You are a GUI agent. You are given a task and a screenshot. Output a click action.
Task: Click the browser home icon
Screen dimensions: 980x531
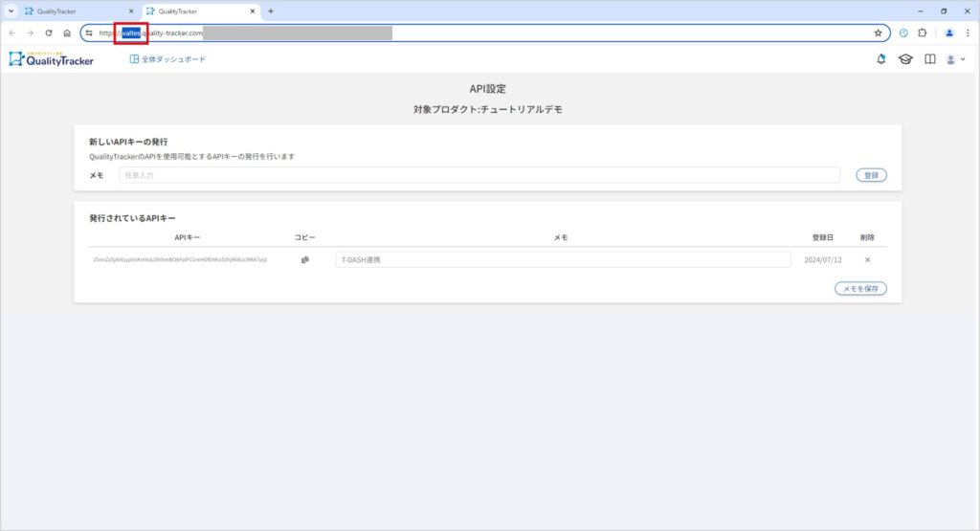67,33
